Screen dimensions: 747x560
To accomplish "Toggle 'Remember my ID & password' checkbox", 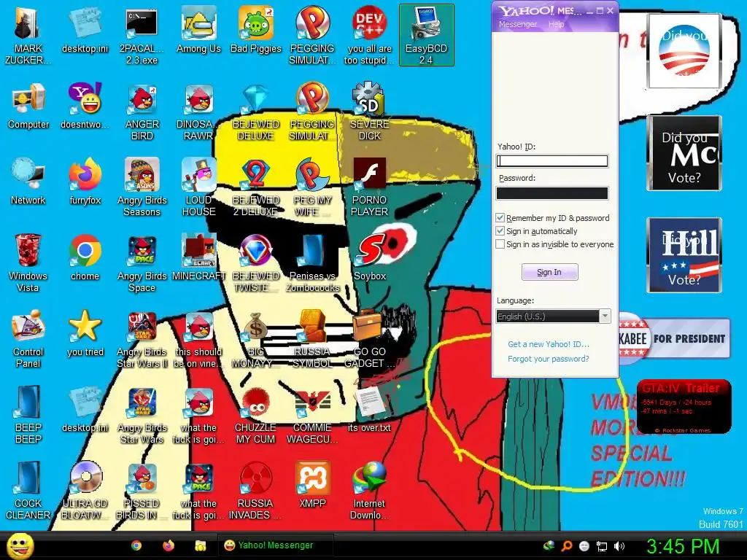I will tap(500, 218).
